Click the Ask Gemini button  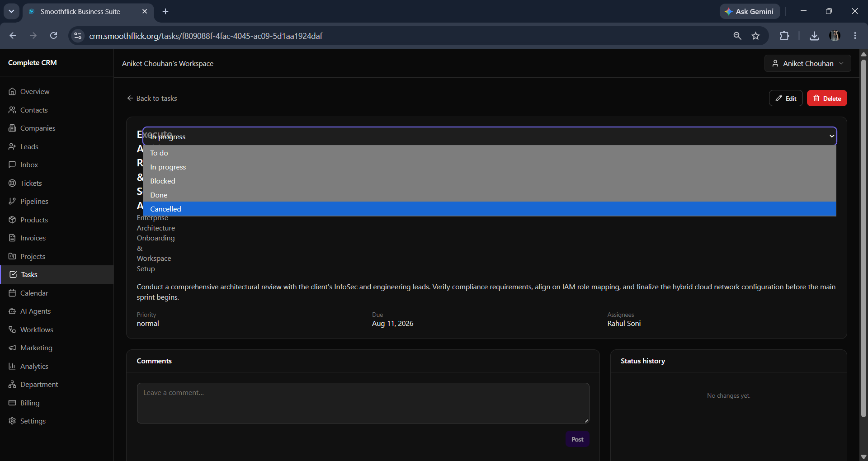pyautogui.click(x=750, y=11)
